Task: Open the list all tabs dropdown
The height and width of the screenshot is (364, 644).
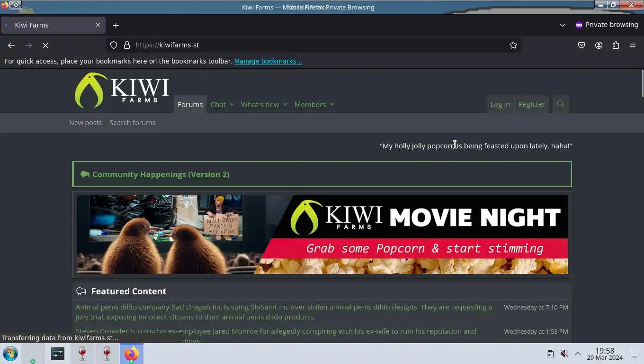Action: click(x=563, y=25)
